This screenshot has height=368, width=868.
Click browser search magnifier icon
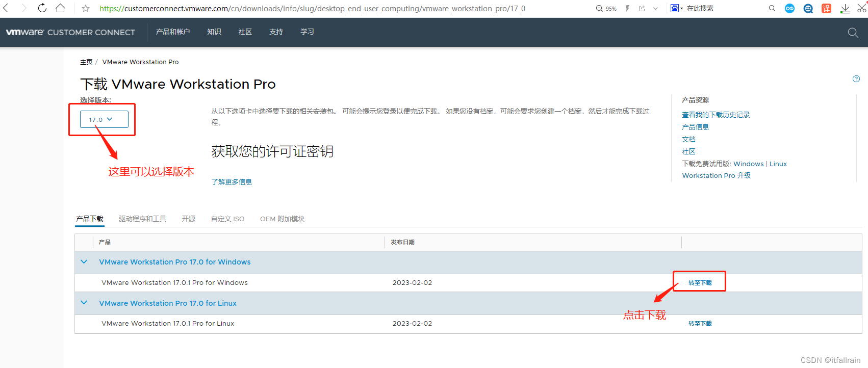click(x=772, y=8)
